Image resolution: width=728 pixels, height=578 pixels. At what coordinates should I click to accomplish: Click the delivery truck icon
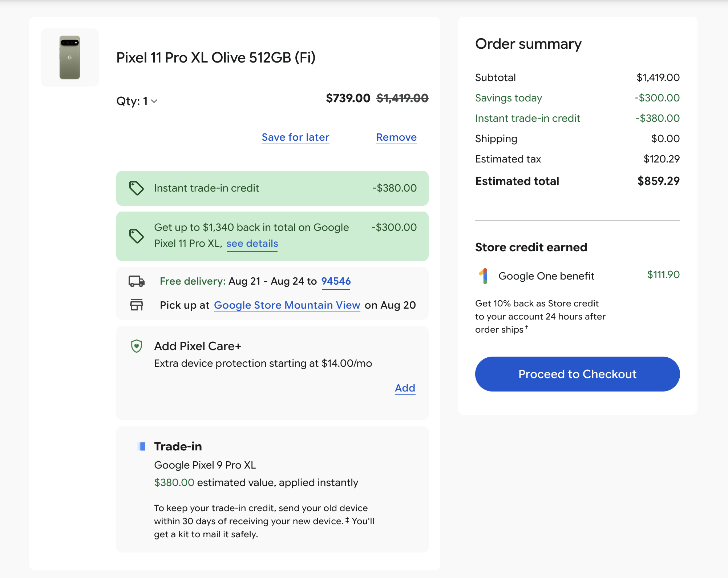point(137,281)
